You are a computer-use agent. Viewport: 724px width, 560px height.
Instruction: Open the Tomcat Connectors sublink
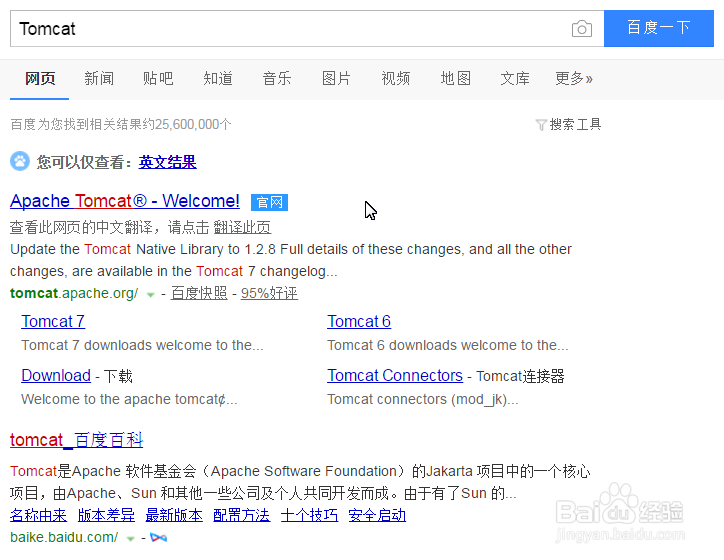coord(395,376)
